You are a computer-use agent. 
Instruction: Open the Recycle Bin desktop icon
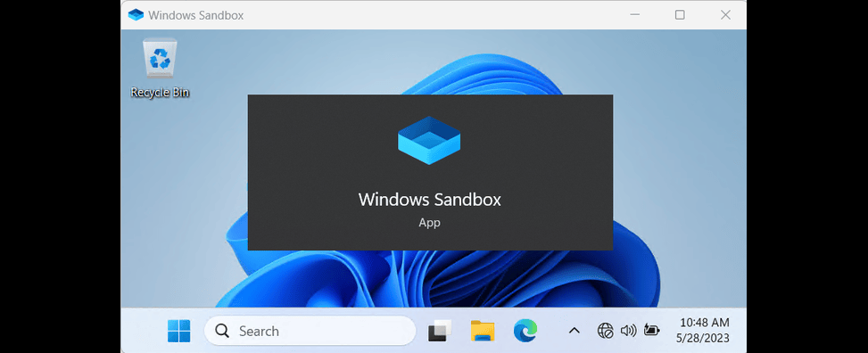(160, 67)
